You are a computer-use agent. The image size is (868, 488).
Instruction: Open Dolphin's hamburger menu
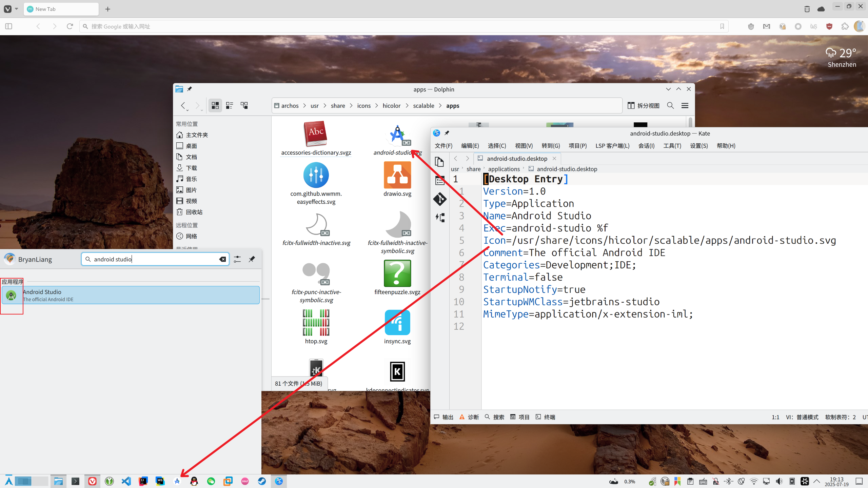tap(685, 105)
